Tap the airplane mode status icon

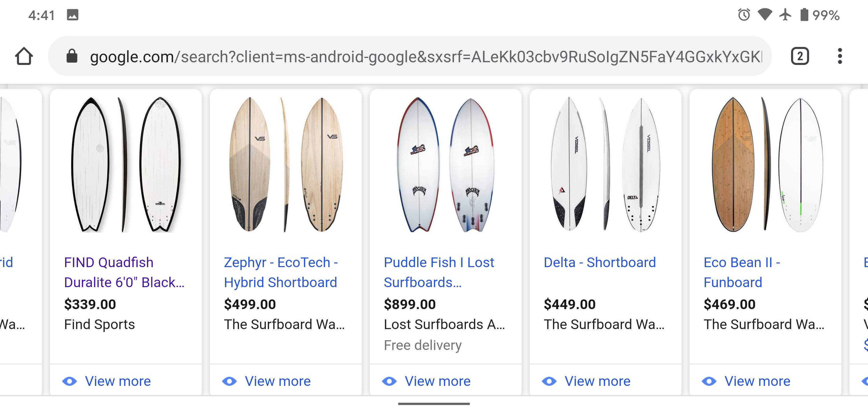785,15
